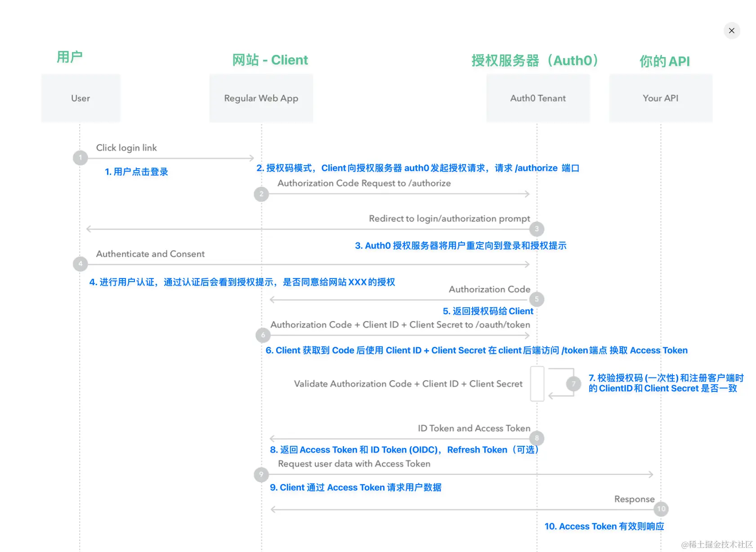Click step 2 circle marker

point(261,194)
